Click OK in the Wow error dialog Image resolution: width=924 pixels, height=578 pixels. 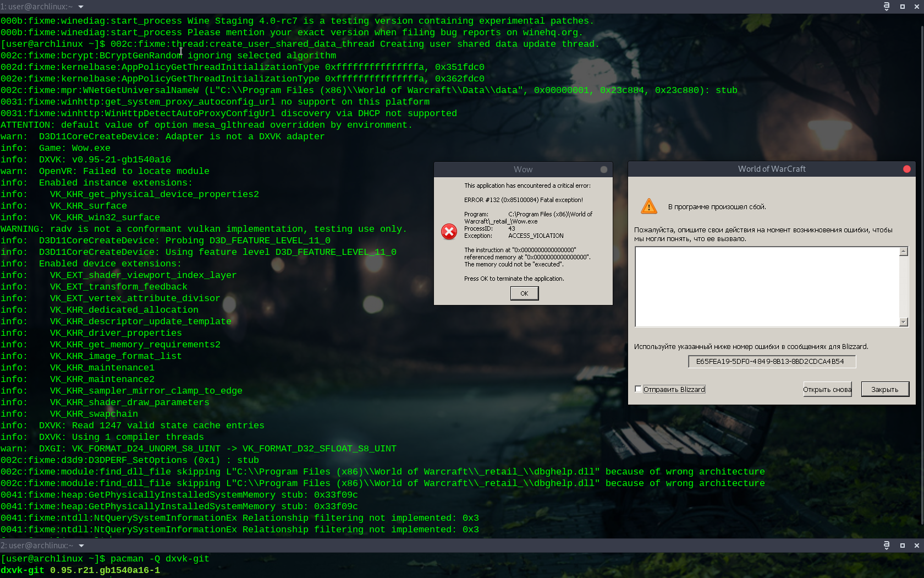pos(524,293)
